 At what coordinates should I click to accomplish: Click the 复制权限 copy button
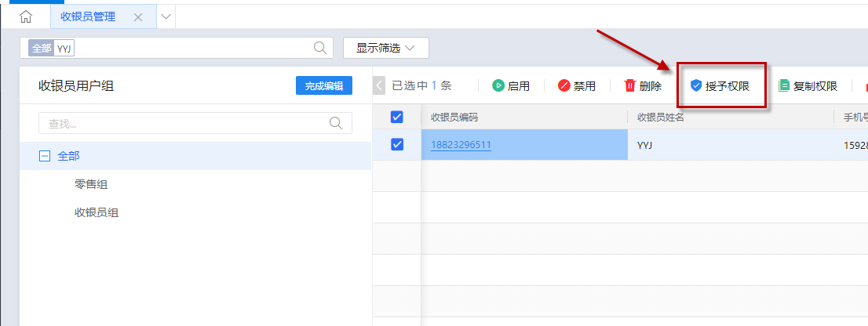click(x=807, y=86)
